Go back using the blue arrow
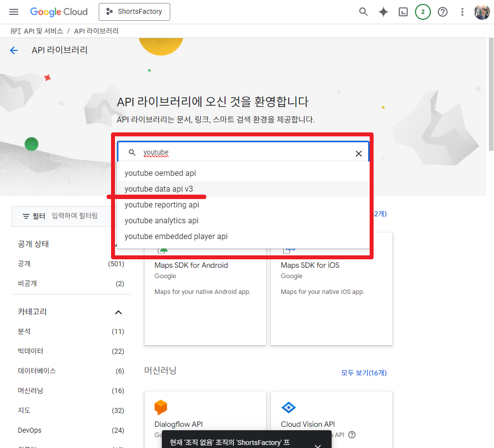 click(x=14, y=50)
